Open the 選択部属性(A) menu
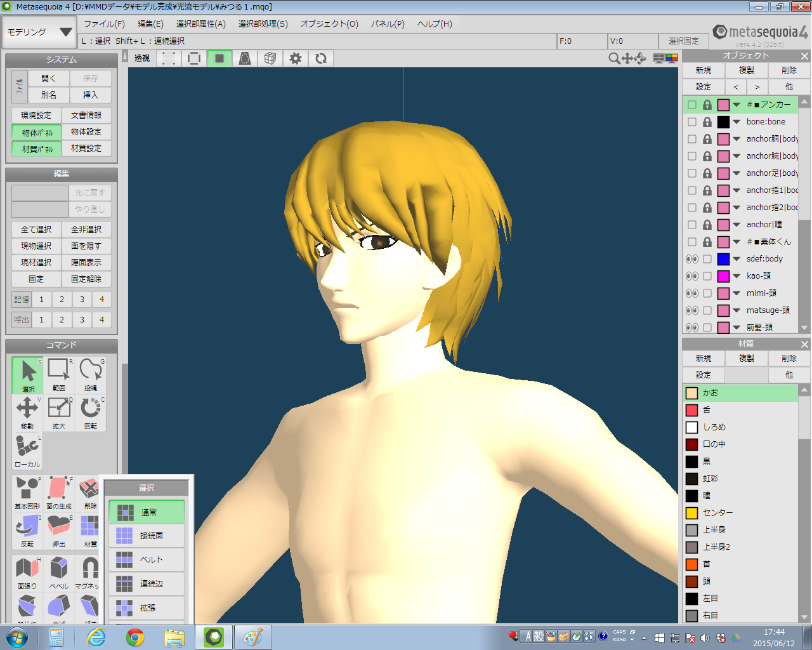The height and width of the screenshot is (650, 812). pos(200,24)
